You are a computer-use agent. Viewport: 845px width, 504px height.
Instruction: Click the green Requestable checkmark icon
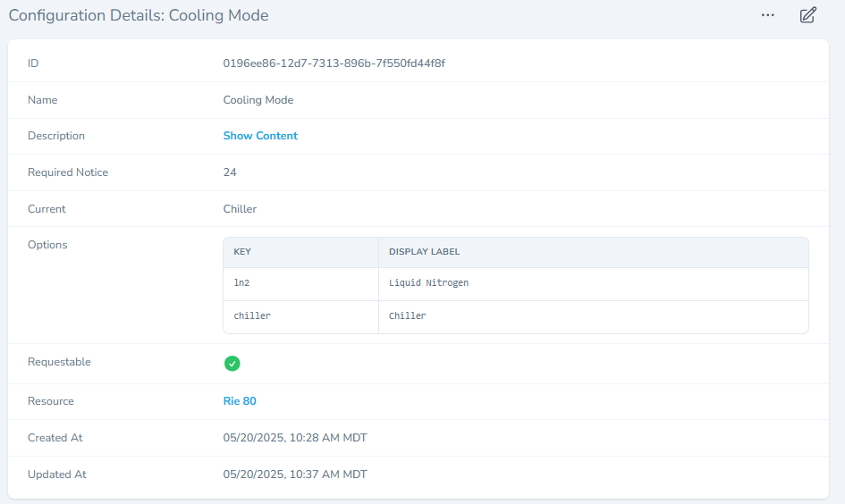[232, 363]
